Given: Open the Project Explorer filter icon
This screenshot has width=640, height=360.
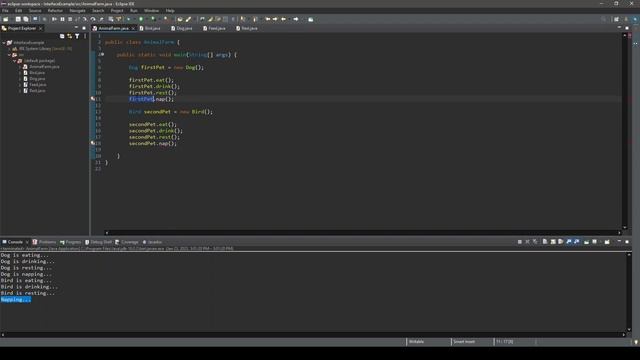Looking at the screenshot, I should [77, 36].
